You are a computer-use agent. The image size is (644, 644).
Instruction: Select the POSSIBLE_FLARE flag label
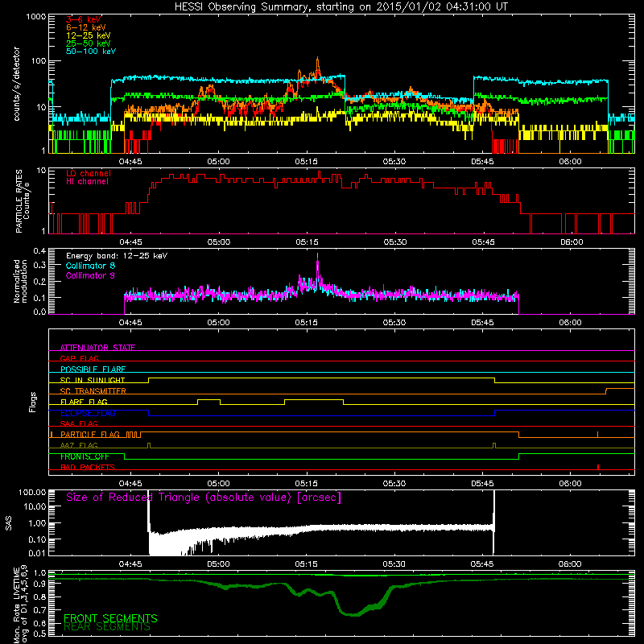[93, 369]
